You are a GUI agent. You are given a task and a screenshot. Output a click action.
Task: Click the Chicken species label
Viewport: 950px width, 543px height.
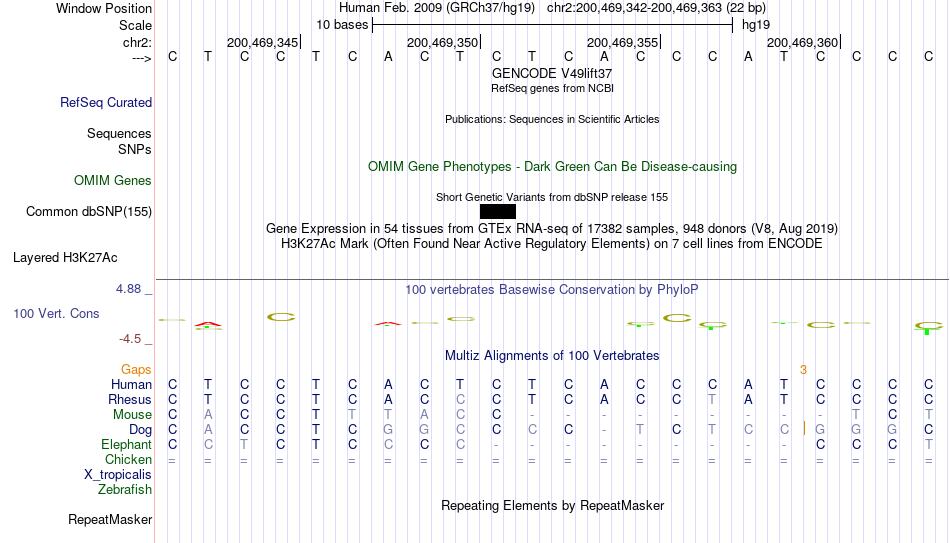(128, 460)
